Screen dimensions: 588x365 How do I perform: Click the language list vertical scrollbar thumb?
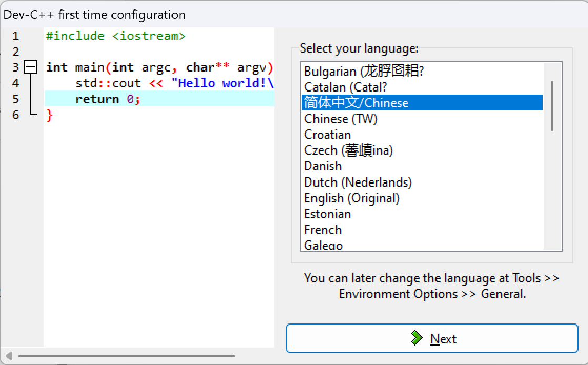coord(552,106)
